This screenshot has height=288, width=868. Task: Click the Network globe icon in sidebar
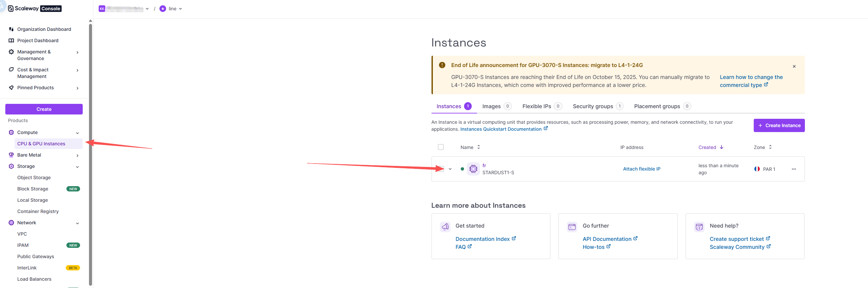pyautogui.click(x=11, y=223)
